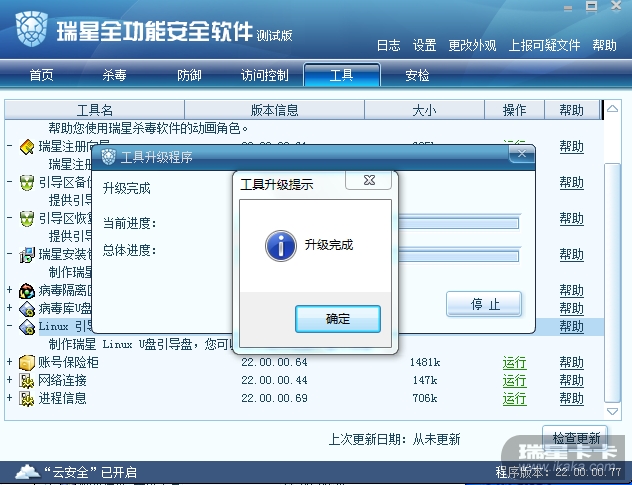Click 上报可疑文件 in top menu

coord(545,45)
